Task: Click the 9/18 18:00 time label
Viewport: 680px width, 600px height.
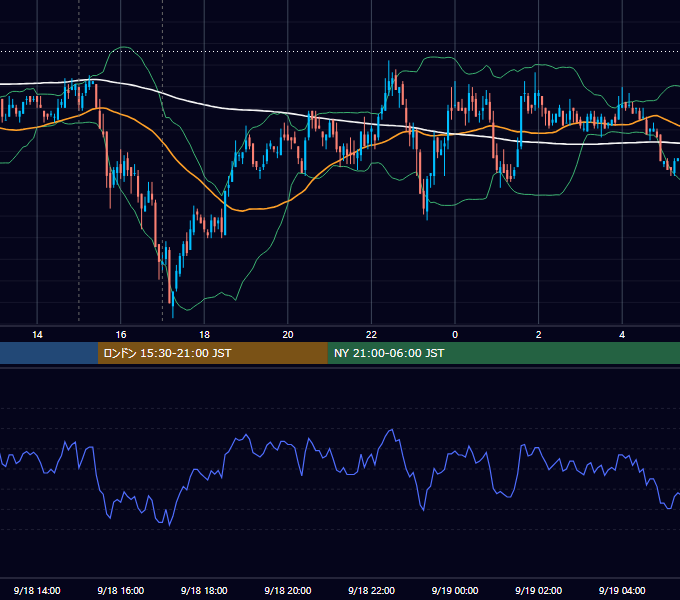Action: (204, 590)
